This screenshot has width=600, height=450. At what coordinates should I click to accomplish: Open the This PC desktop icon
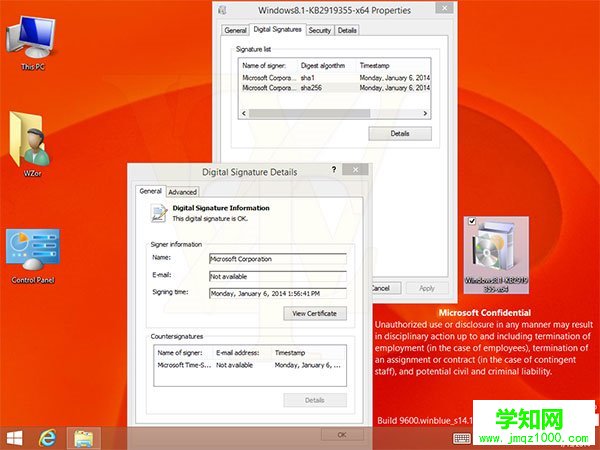coord(31,42)
